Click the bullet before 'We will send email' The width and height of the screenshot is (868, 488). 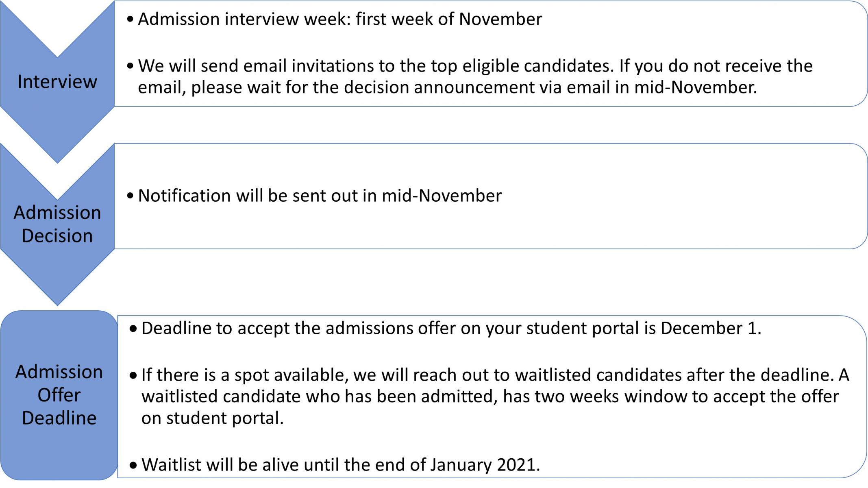pyautogui.click(x=130, y=66)
